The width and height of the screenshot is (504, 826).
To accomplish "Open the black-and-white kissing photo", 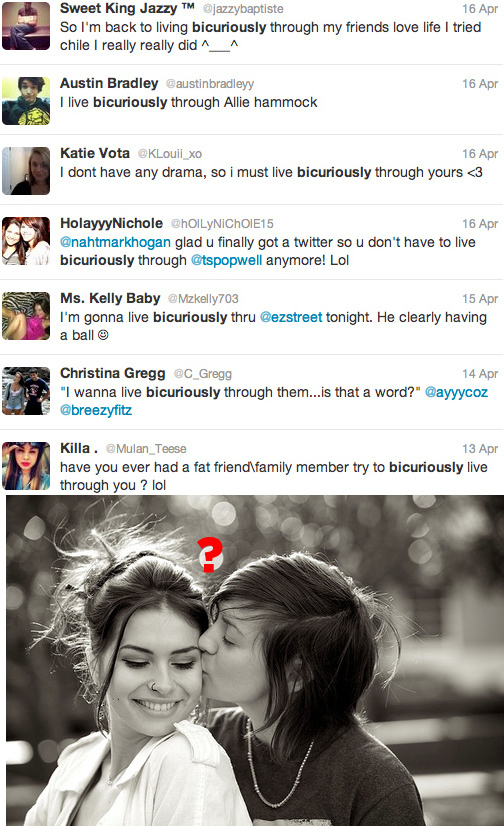I will [x=255, y=661].
